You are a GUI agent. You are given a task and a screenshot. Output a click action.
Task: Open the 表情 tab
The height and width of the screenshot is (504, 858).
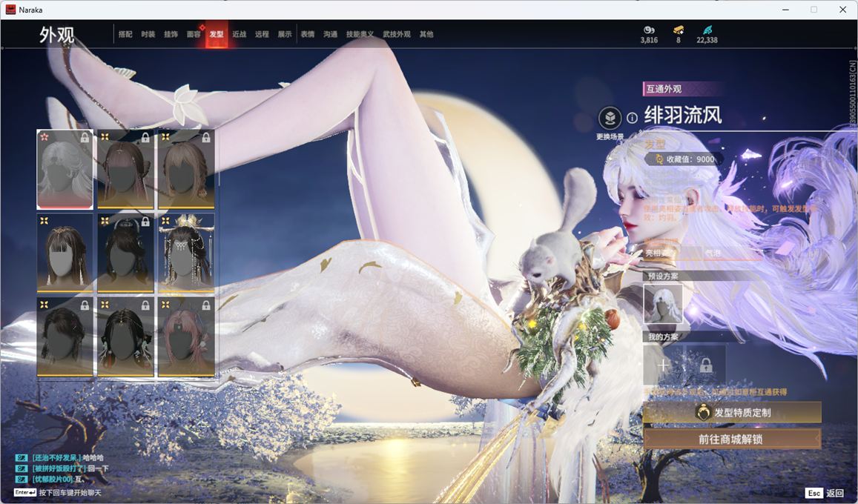pyautogui.click(x=308, y=34)
